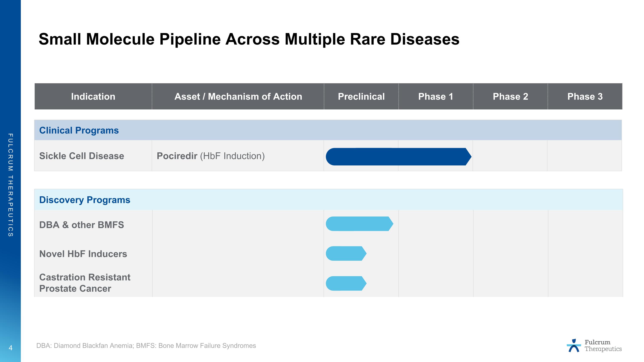644x362 pixels.
Task: Click the Asset / Mechanism of Action header
Action: pos(238,96)
